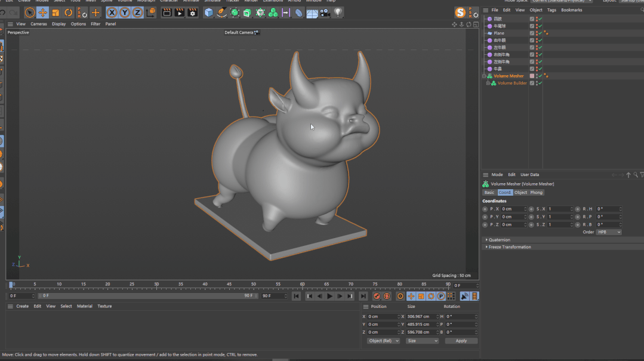Activate the Move tool in top toolbar
644x361 pixels.
(x=43, y=13)
